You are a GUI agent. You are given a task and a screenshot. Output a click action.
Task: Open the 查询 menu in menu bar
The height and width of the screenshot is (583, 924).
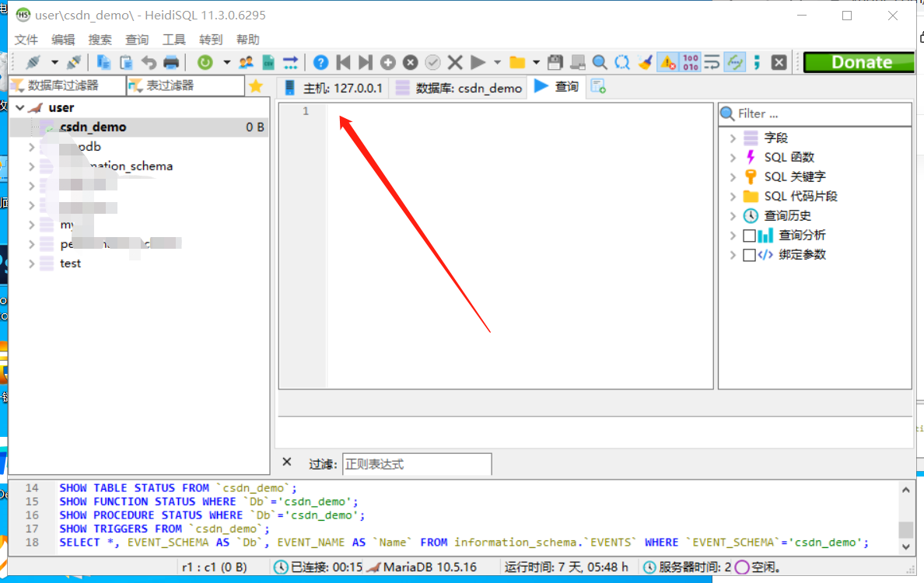(137, 40)
